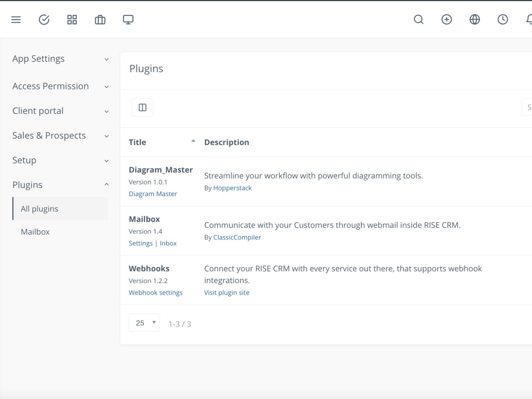
Task: Click Connect your RISE CRM description
Action: tap(343, 275)
